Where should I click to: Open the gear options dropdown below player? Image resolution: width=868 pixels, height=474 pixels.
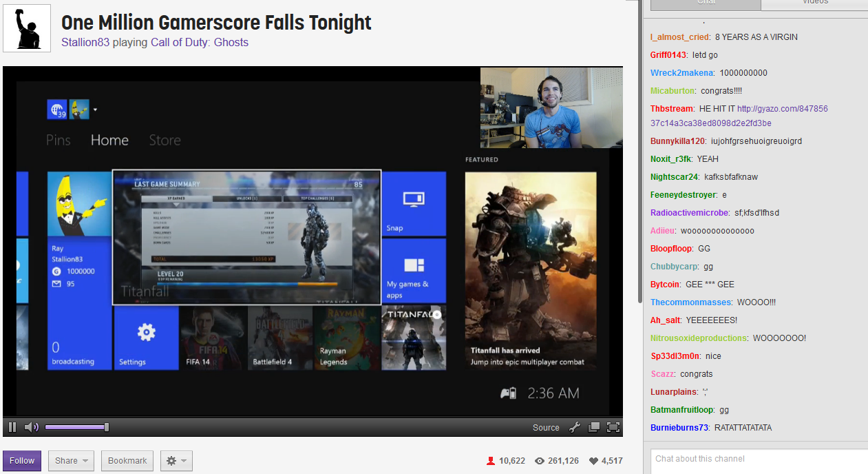pyautogui.click(x=176, y=461)
